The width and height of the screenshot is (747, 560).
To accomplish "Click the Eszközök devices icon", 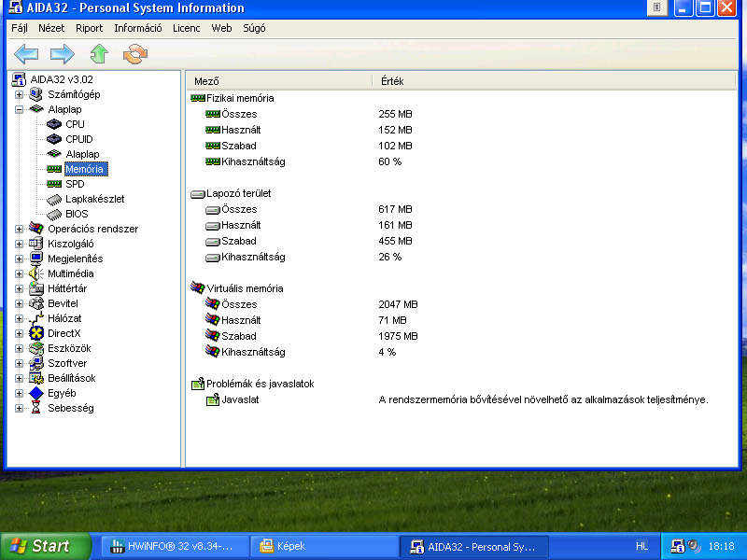I will click(x=36, y=348).
